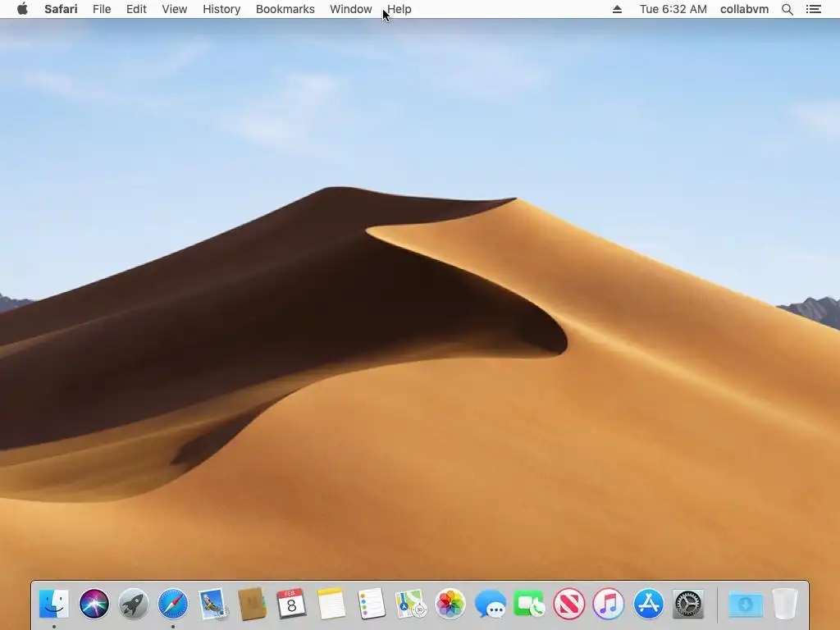Open the Downloads folder stack
Screen dimensions: 840x630
pyautogui.click(x=746, y=604)
